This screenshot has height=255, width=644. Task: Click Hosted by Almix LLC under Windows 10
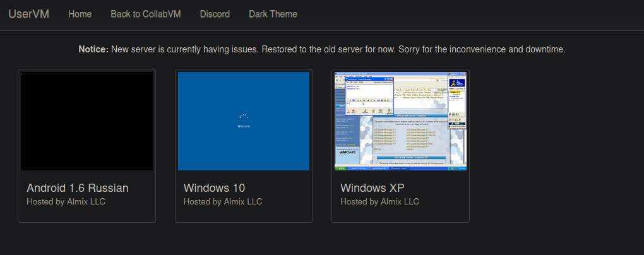pos(222,202)
